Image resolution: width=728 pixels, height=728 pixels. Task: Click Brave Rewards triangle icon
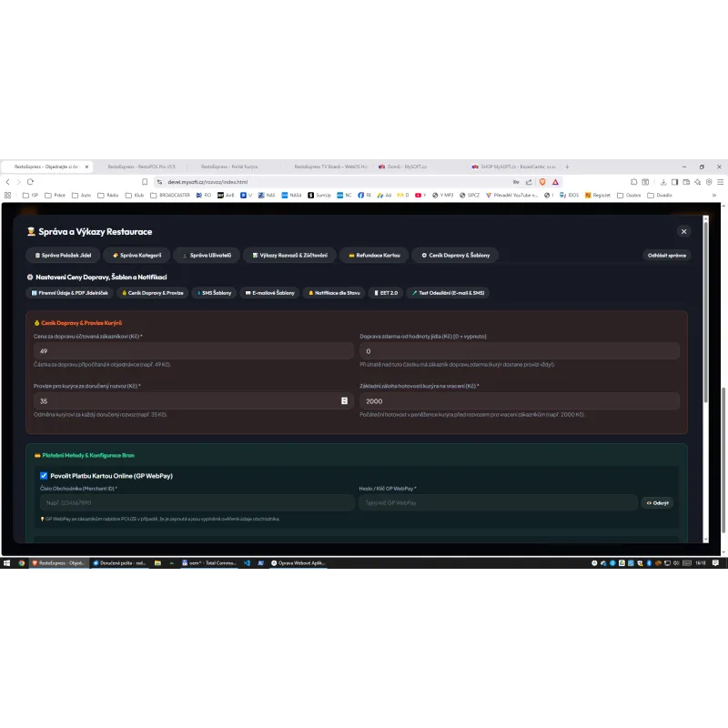pos(555,182)
